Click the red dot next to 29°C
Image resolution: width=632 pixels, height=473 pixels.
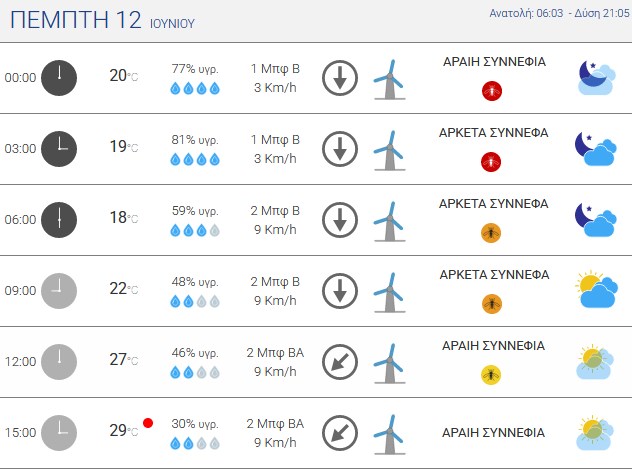pos(148,423)
